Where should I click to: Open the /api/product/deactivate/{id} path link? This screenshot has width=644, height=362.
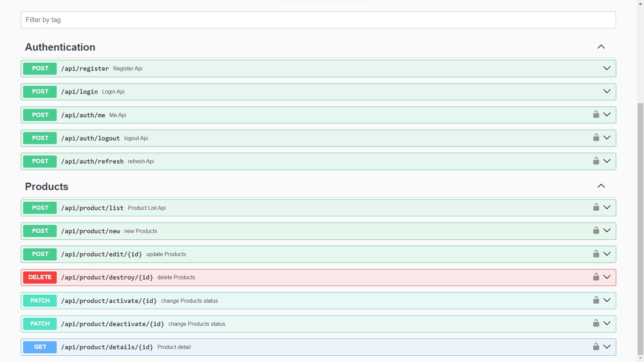point(113,324)
